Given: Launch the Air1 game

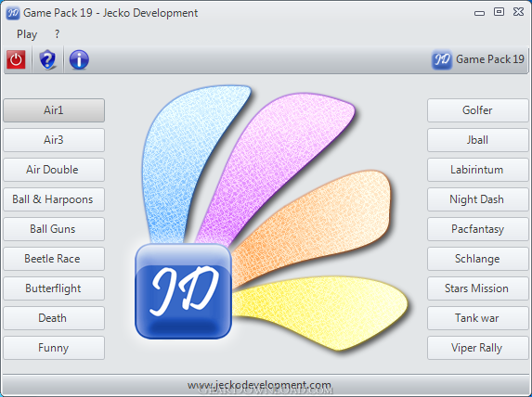Looking at the screenshot, I should click(x=54, y=110).
